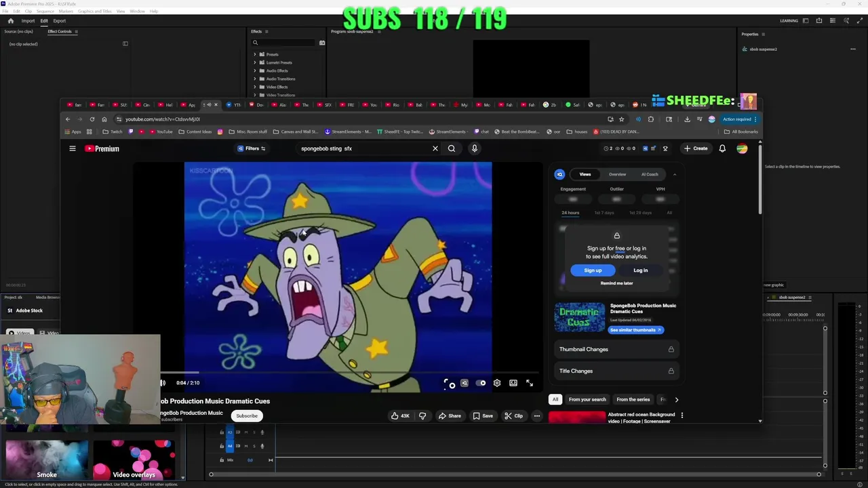Click Remind me later link
This screenshot has height=488, width=868.
[x=616, y=283]
